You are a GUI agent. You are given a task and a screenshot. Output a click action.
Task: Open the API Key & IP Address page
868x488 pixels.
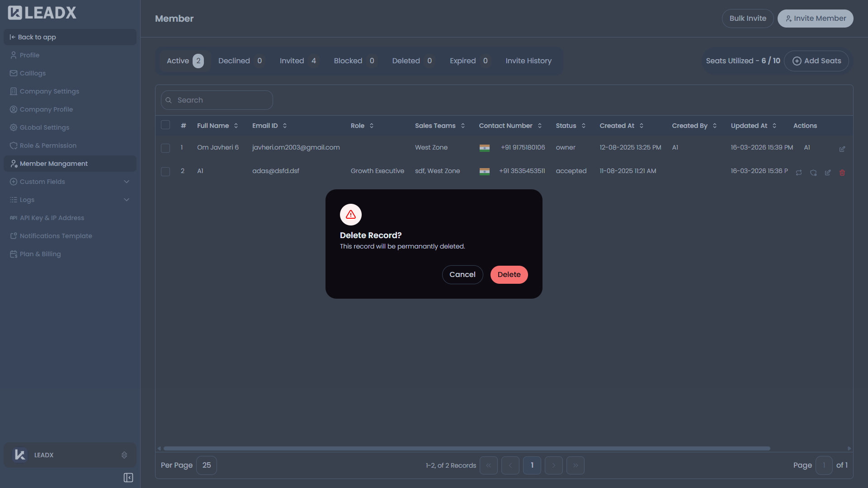pyautogui.click(x=52, y=218)
